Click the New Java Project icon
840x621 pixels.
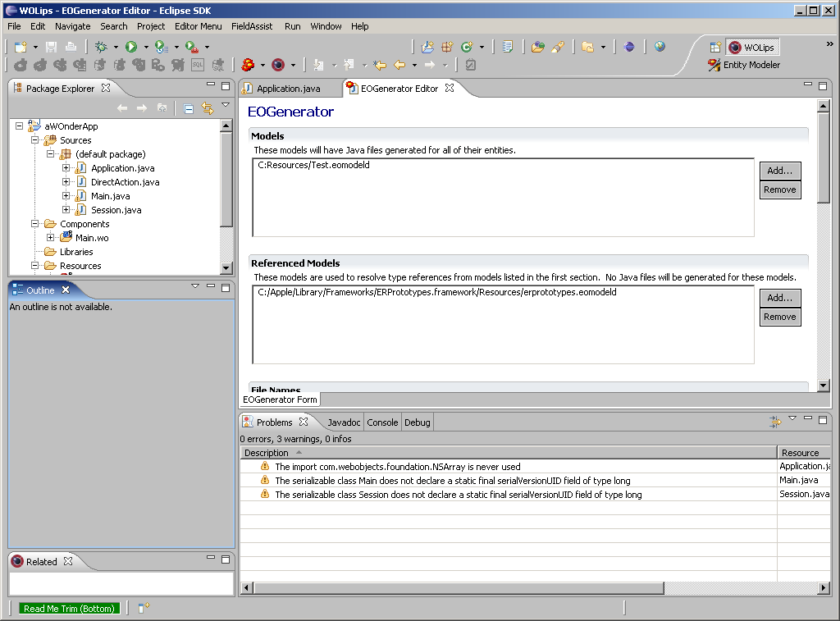pyautogui.click(x=427, y=47)
